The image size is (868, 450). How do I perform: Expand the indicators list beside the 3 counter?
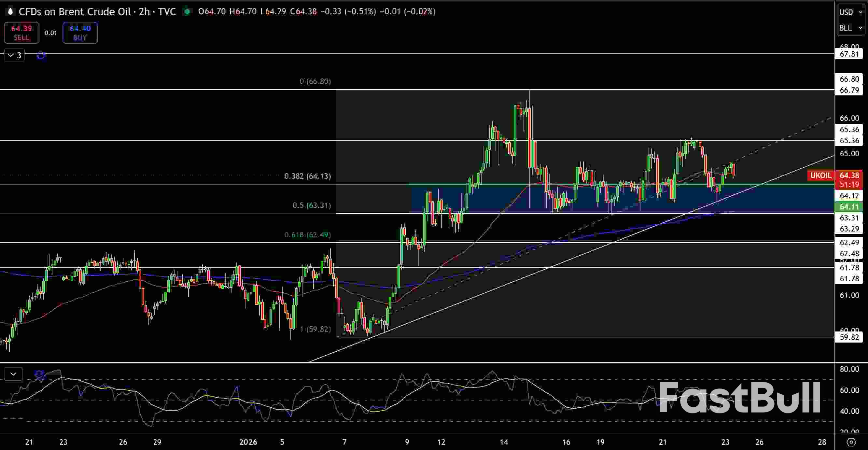[x=10, y=55]
